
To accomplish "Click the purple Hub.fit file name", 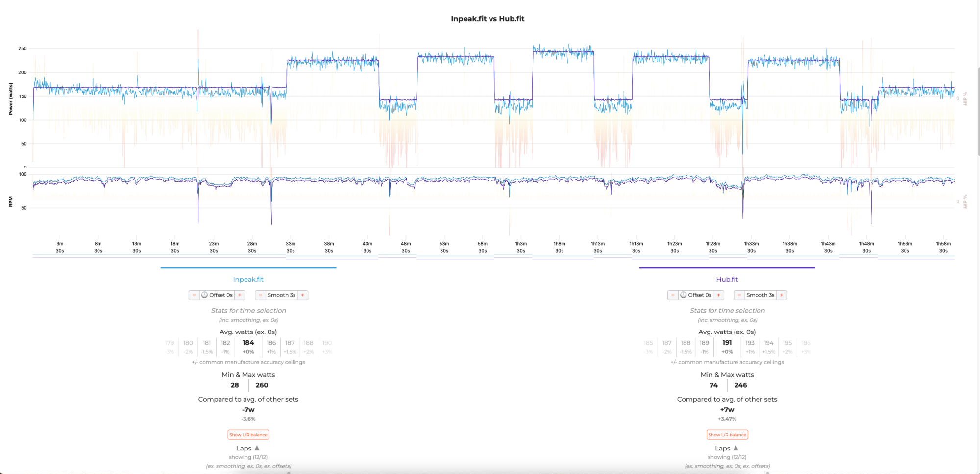I will click(x=727, y=280).
